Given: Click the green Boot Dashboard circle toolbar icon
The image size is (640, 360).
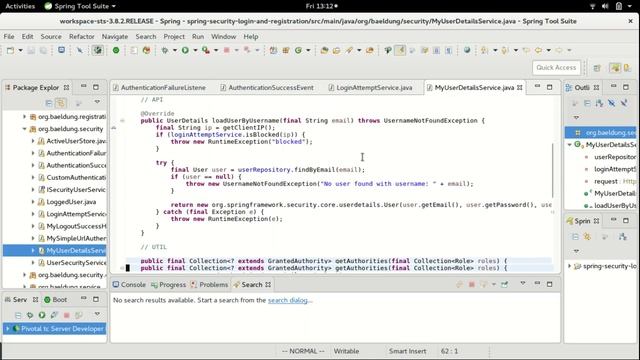Looking at the screenshot, I should [116, 50].
